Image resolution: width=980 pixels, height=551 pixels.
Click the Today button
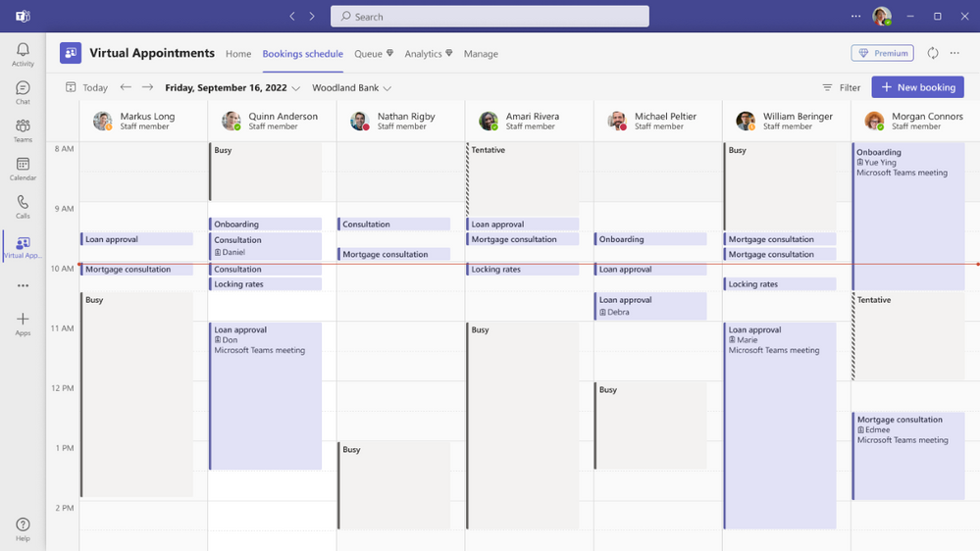(x=86, y=87)
